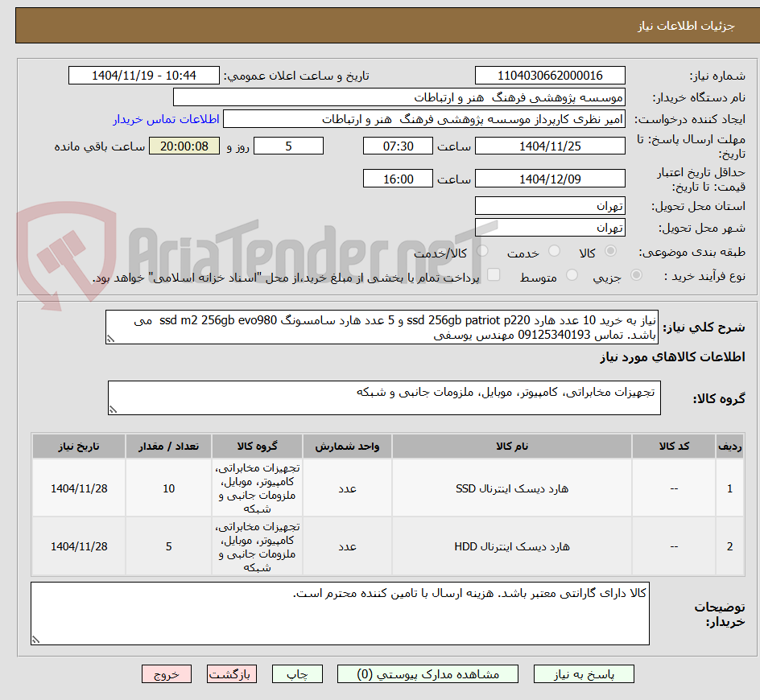This screenshot has height=700, width=760.
Task: Click the remaining days field showing 5
Action: tap(288, 146)
